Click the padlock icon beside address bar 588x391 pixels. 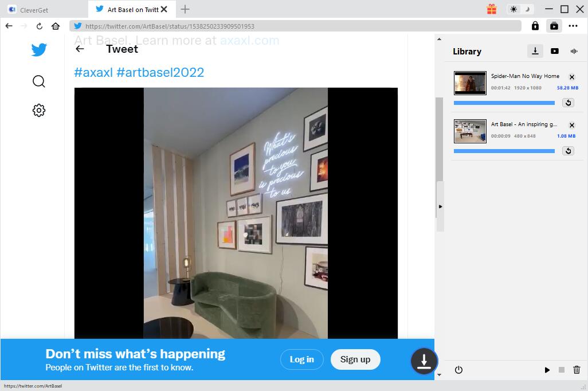[535, 26]
